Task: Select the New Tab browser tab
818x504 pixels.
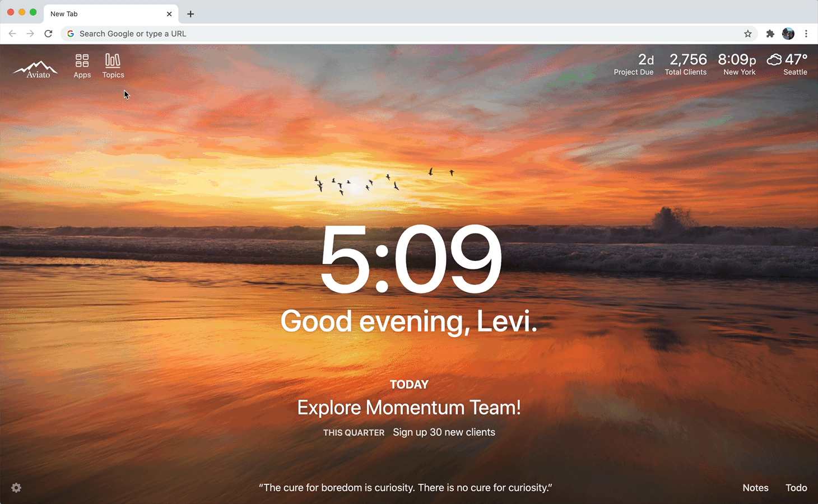Action: [111, 14]
